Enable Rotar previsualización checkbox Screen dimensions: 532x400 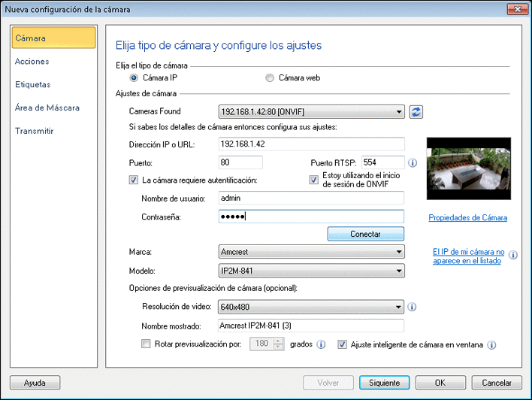pos(147,345)
